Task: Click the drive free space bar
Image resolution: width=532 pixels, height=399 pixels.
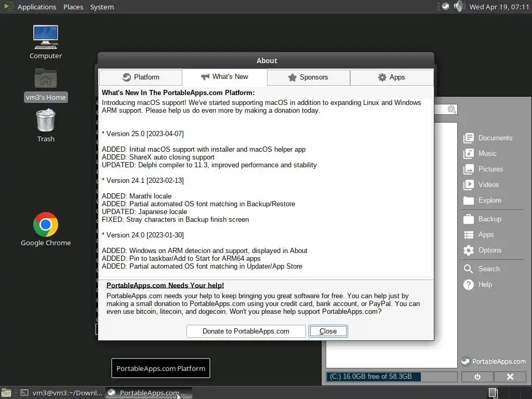Action: coord(392,377)
